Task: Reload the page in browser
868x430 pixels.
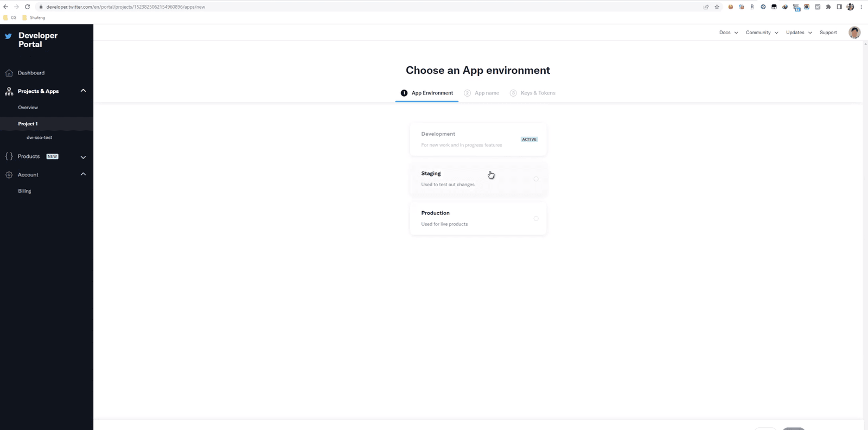Action: point(27,7)
